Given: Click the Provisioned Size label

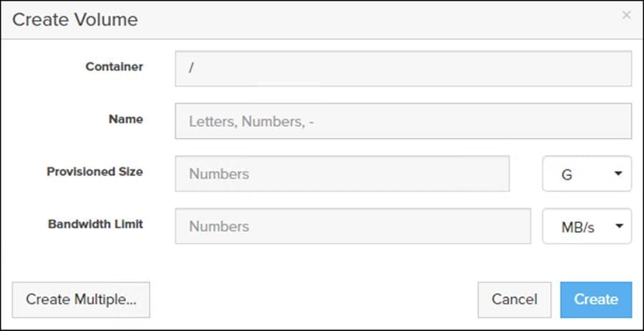Looking at the screenshot, I should pyautogui.click(x=94, y=172).
